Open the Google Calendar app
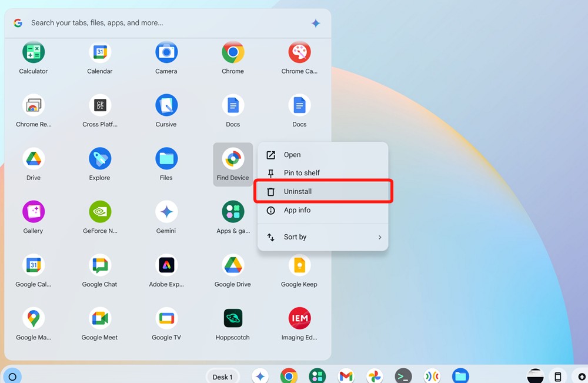 coord(34,265)
